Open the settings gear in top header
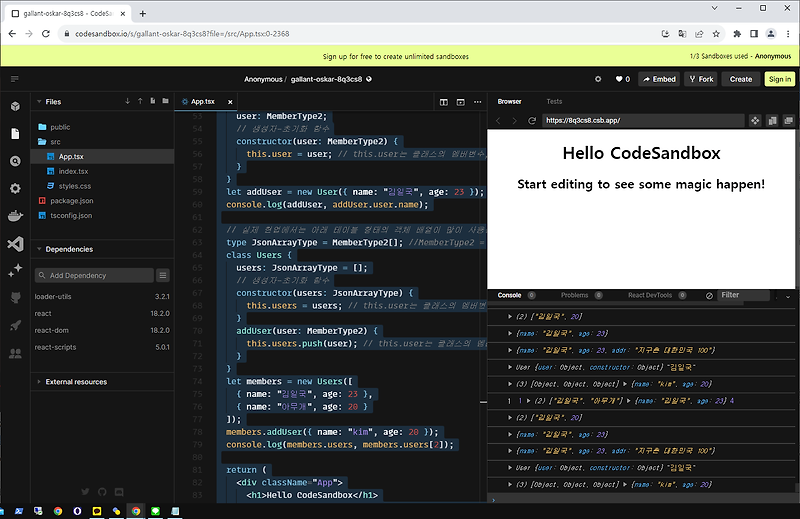Screen dimensions: 800x519 (x=598, y=79)
